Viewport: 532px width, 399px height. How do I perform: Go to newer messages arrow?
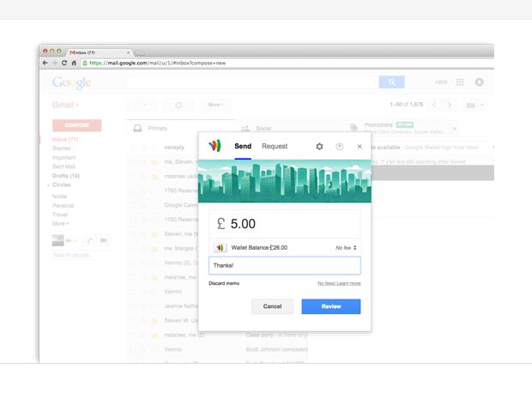434,105
